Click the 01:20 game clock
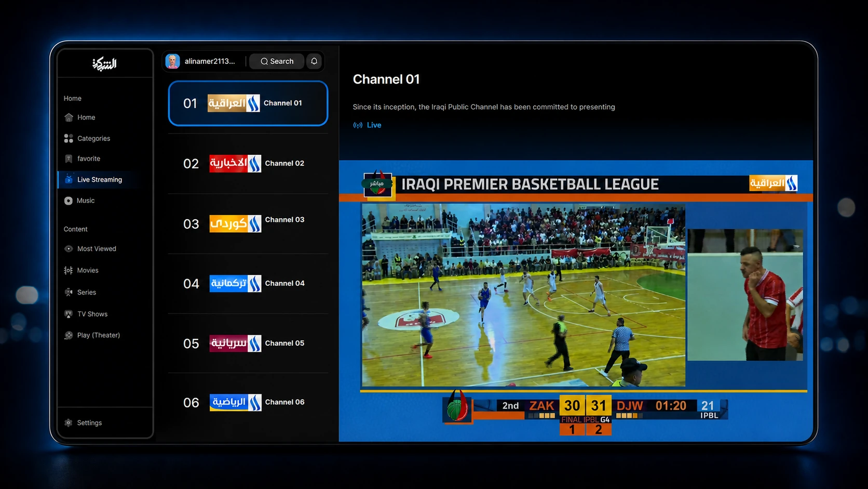This screenshot has width=868, height=489. (671, 406)
